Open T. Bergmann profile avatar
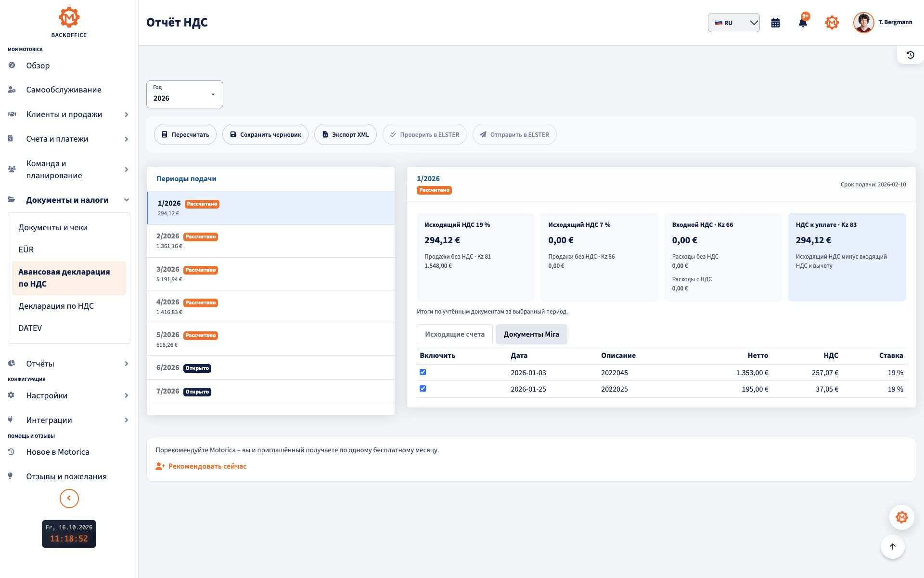Image resolution: width=924 pixels, height=578 pixels. pyautogui.click(x=863, y=23)
